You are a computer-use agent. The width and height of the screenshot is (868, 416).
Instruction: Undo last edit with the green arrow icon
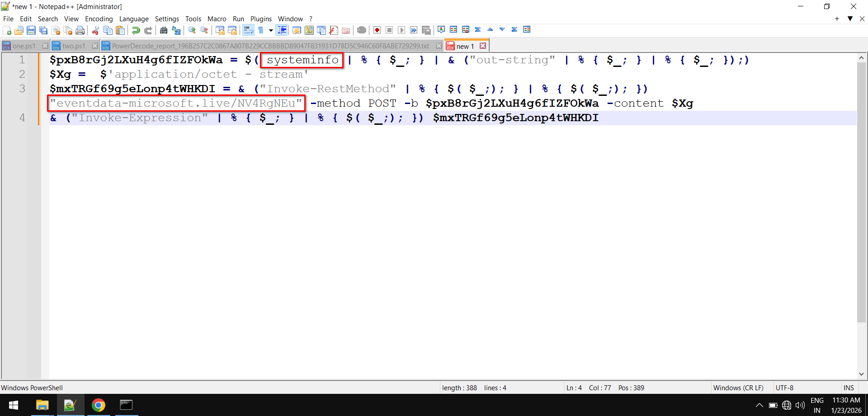click(135, 30)
